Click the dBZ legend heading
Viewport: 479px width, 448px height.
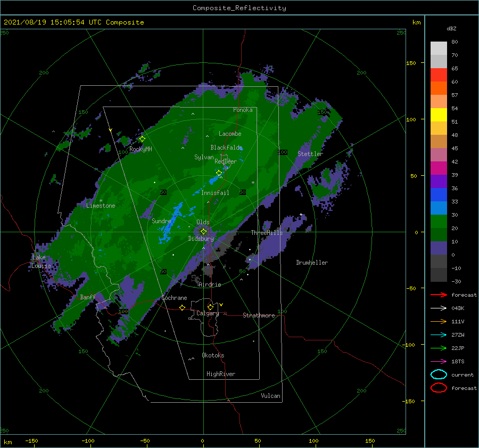point(451,28)
